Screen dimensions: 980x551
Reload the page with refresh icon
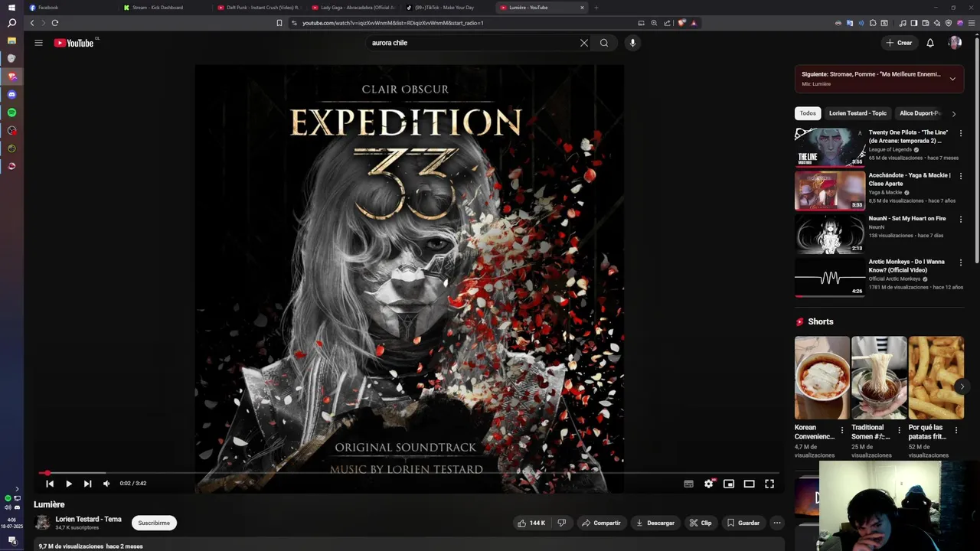[x=54, y=23]
